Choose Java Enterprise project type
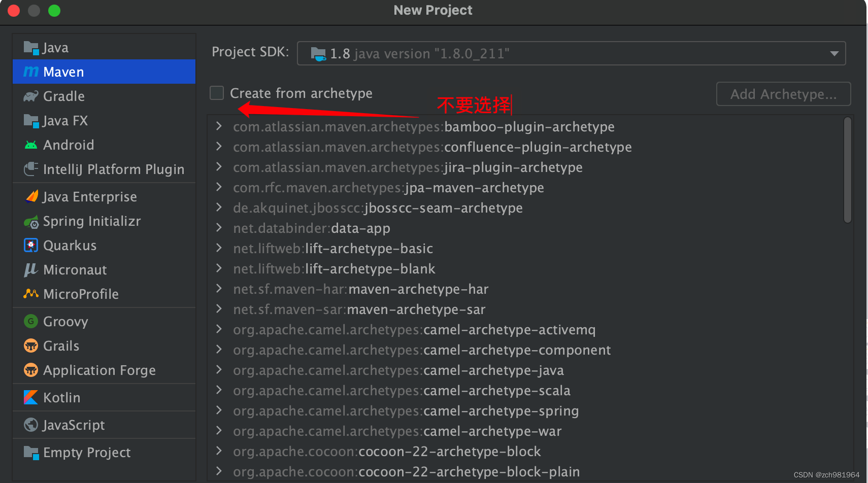868x483 pixels. [x=104, y=197]
